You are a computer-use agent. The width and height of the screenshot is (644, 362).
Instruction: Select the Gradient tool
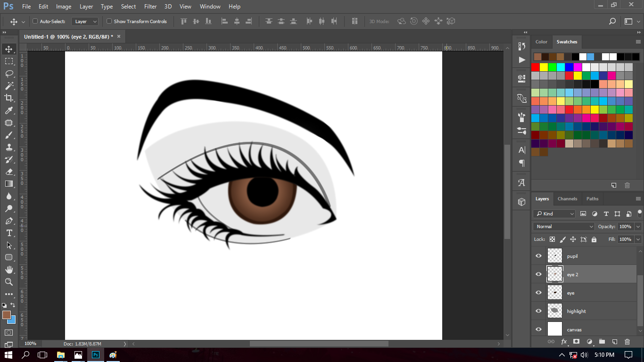point(9,184)
